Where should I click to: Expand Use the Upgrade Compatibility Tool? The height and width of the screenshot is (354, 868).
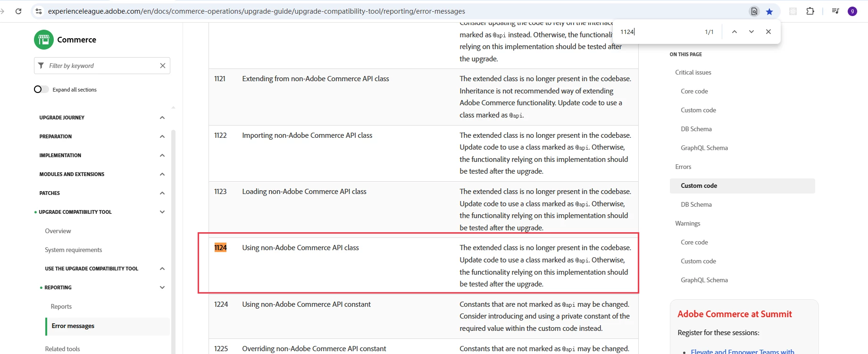pyautogui.click(x=162, y=269)
